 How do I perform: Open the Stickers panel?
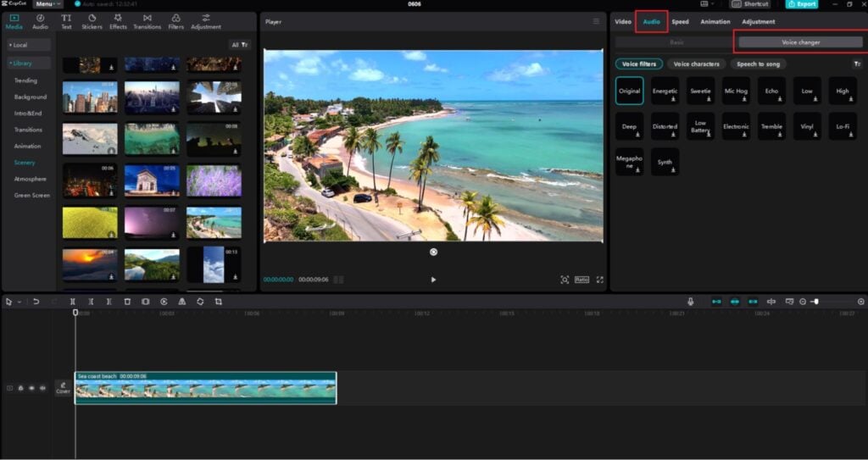[92, 21]
